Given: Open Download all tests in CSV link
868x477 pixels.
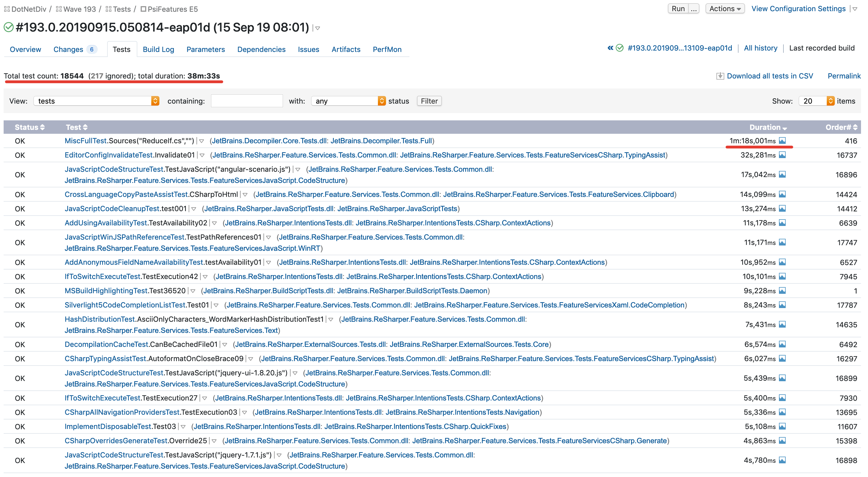Looking at the screenshot, I should pos(769,76).
